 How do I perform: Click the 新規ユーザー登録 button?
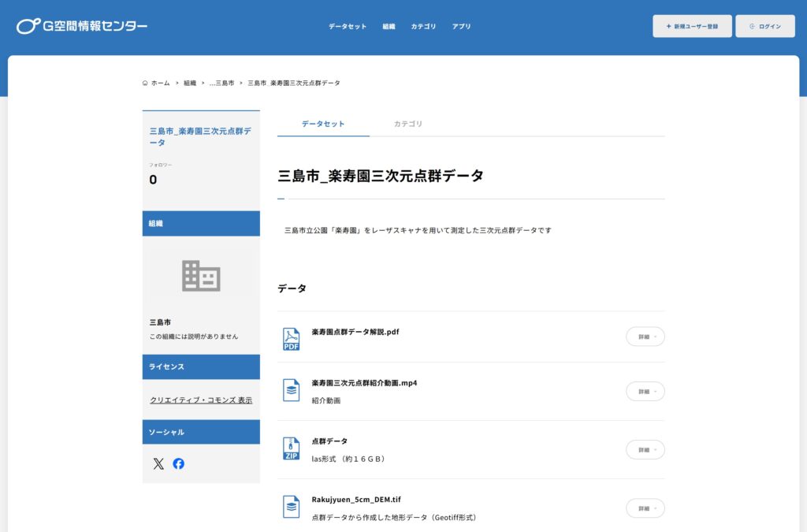[x=692, y=26]
